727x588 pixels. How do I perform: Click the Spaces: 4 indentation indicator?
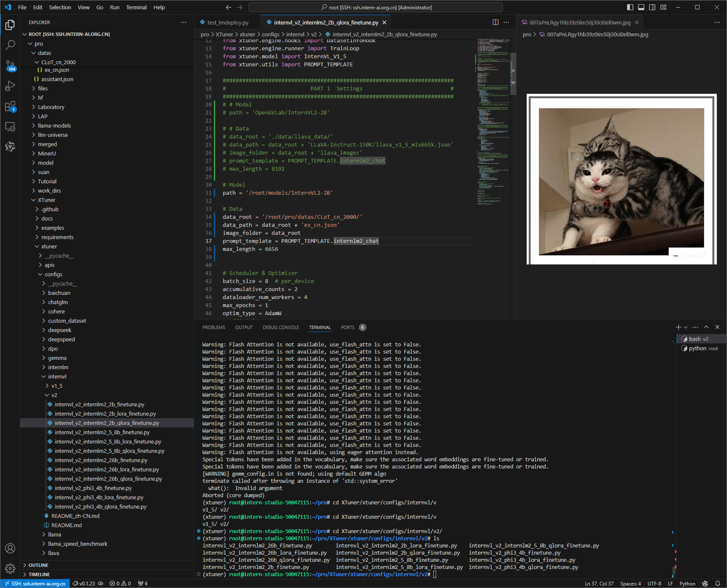[631, 584]
